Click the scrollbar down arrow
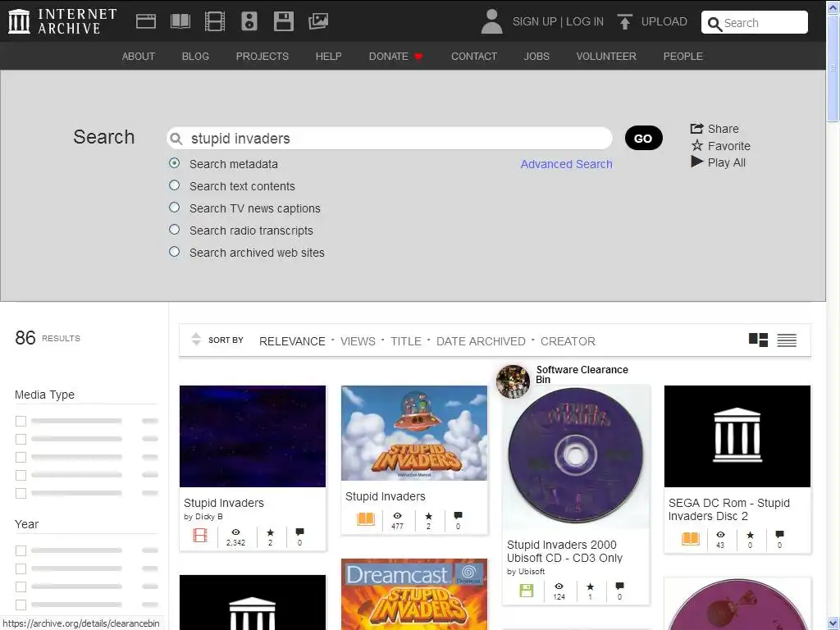The width and height of the screenshot is (840, 630). point(833,623)
